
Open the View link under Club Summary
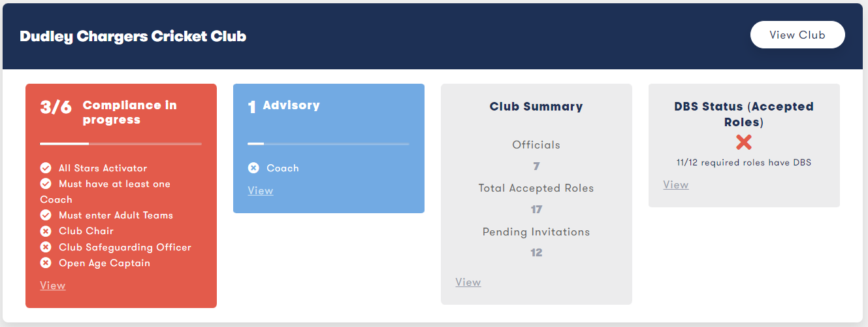(x=468, y=282)
